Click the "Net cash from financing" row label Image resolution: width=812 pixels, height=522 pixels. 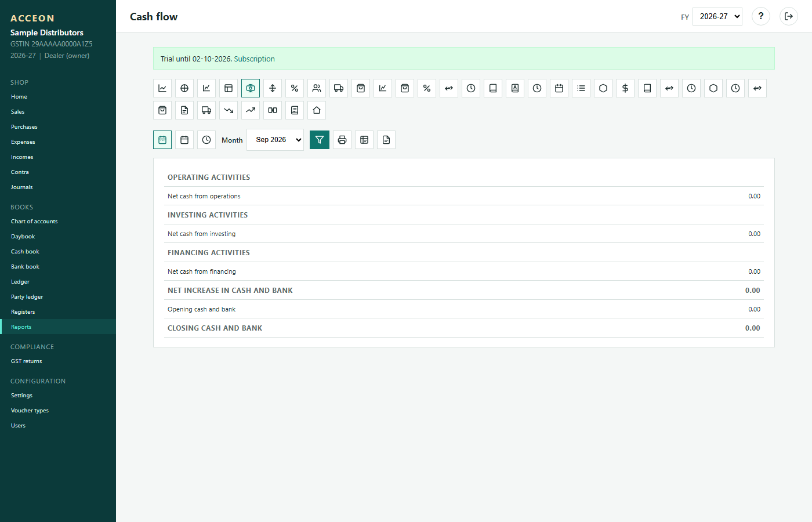pos(202,271)
